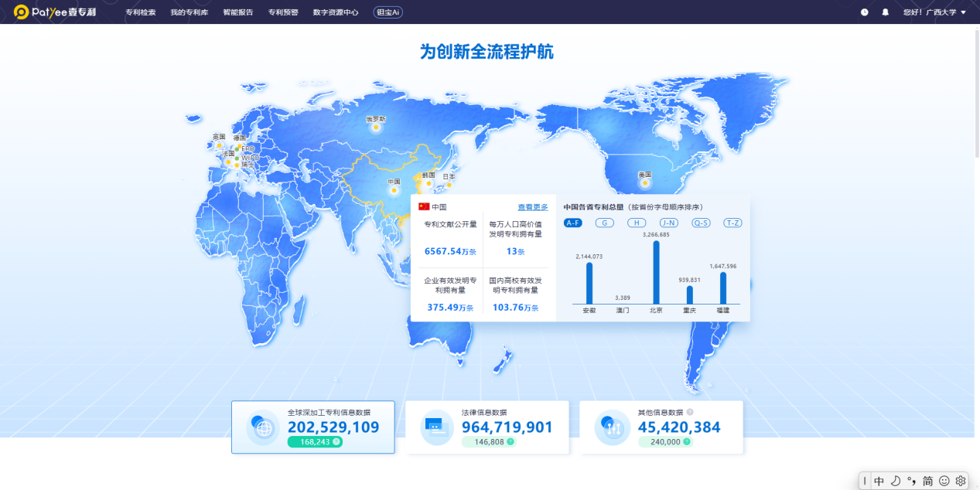Click the clock history icon in the header
This screenshot has height=490, width=980.
coord(864,12)
